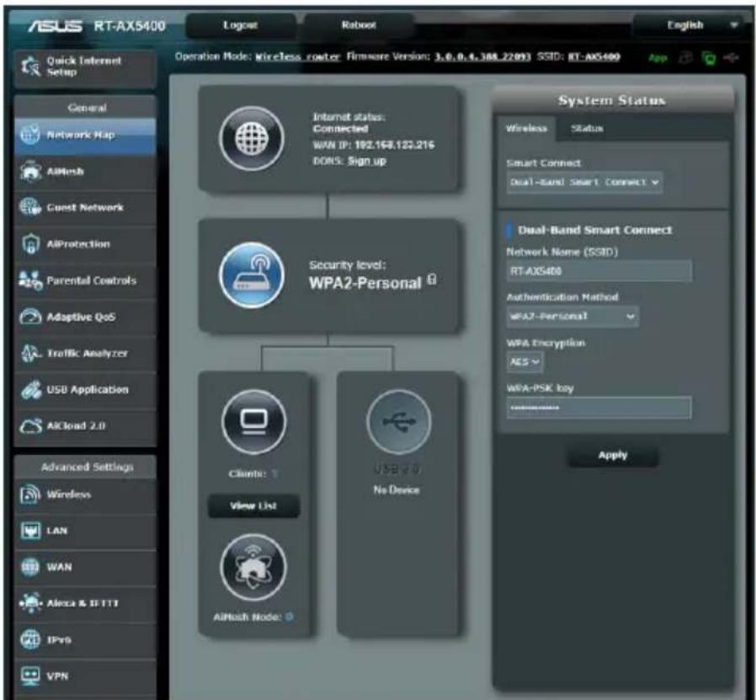The width and height of the screenshot is (756, 700).
Task: Click the Adaptive QoS gauge icon
Action: coord(30,317)
